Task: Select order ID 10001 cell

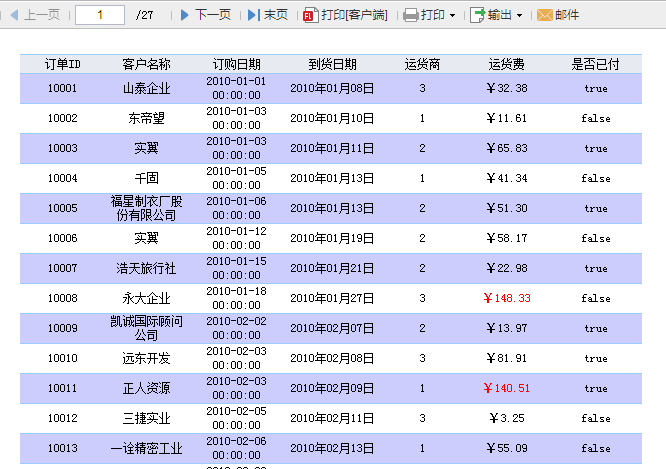Action: (x=62, y=88)
